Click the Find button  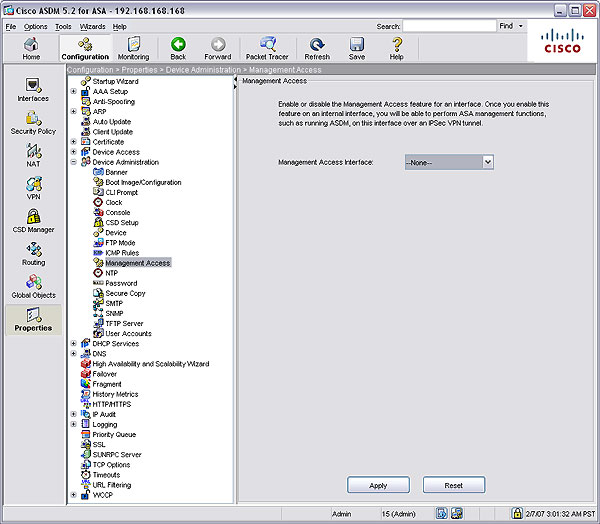[x=506, y=26]
